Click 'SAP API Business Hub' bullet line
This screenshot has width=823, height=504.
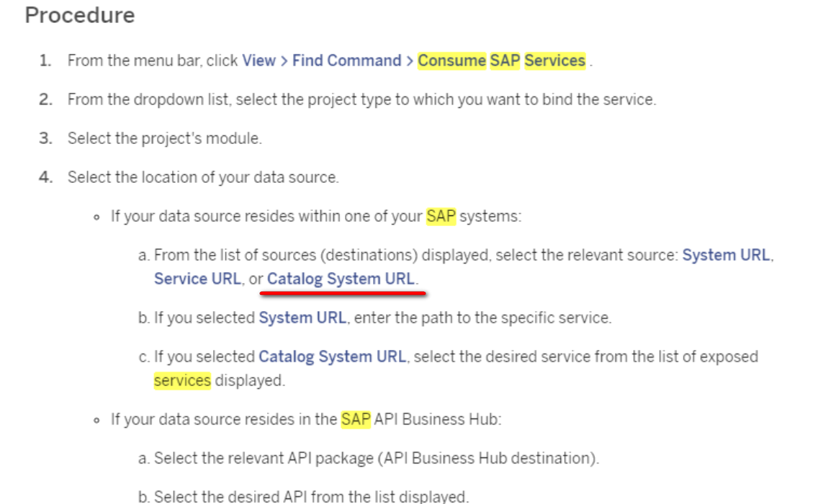[x=306, y=419]
